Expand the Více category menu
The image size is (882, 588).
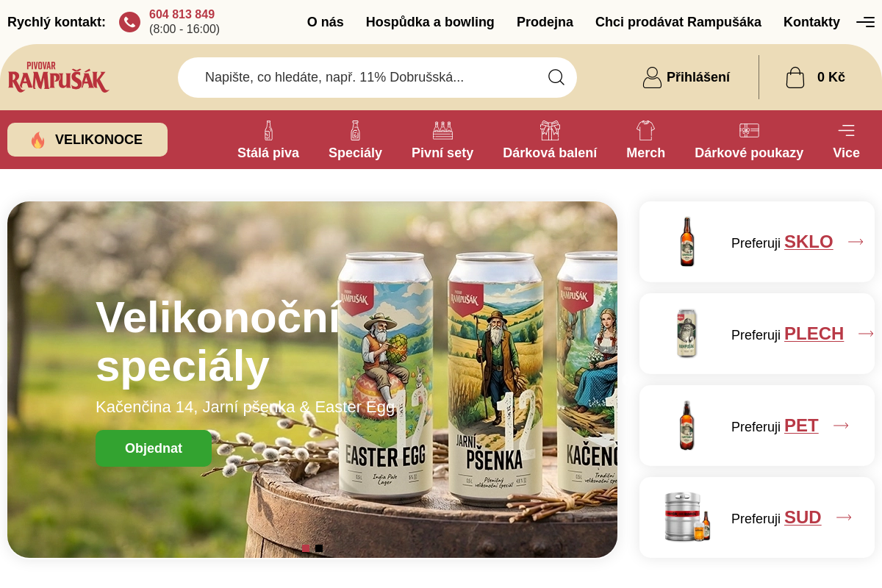click(846, 140)
